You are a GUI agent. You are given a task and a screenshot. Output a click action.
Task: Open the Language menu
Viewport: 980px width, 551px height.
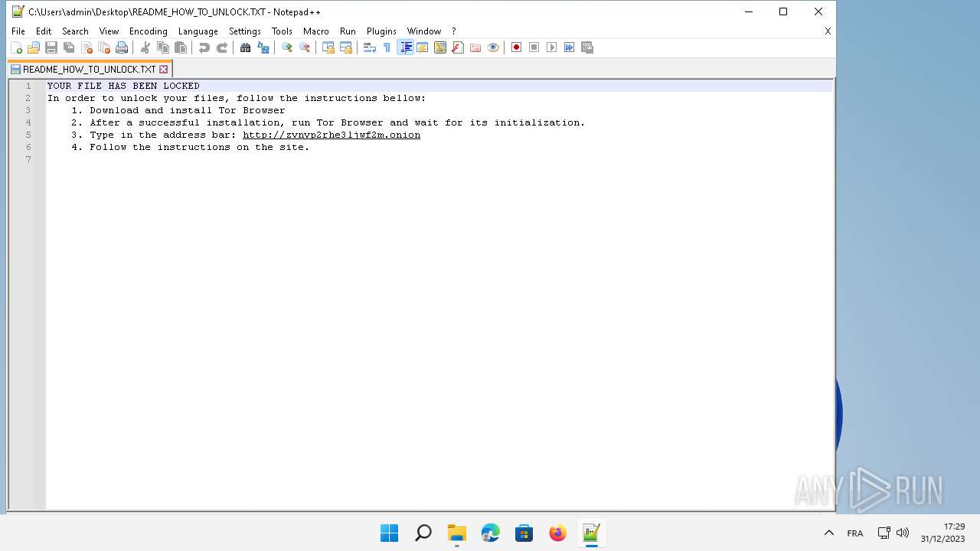click(x=198, y=31)
